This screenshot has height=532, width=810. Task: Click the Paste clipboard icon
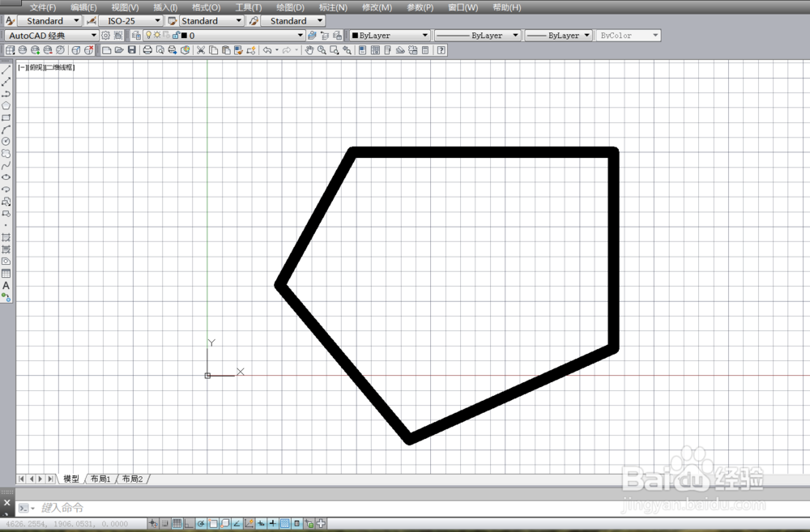(226, 50)
